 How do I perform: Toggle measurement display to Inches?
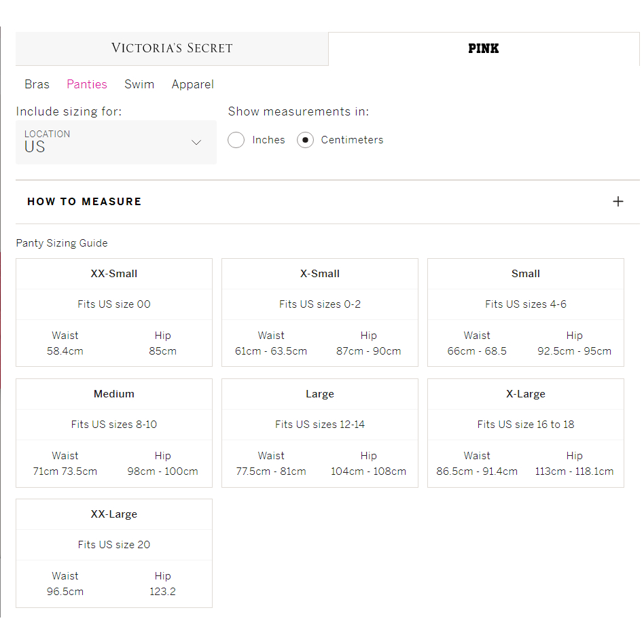point(236,139)
